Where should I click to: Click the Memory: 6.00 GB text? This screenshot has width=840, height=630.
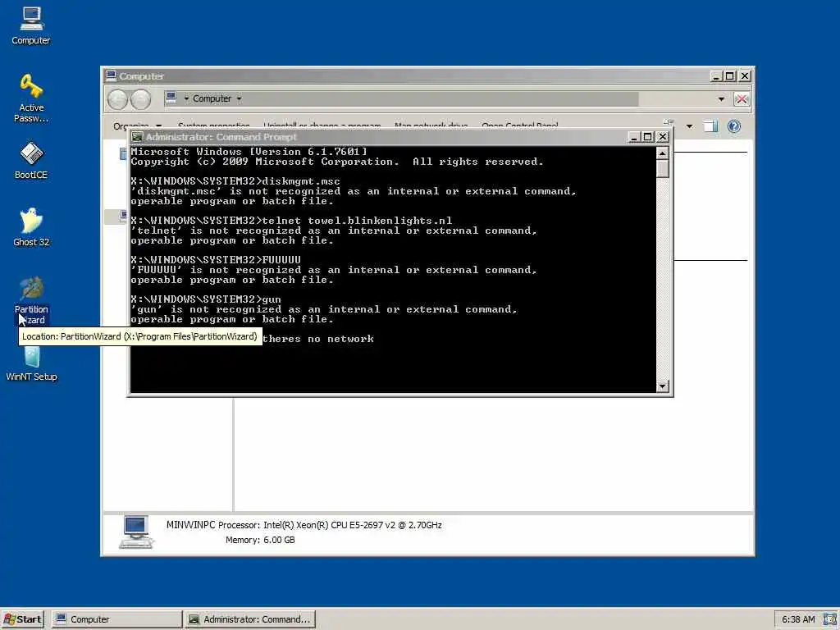[x=260, y=540]
